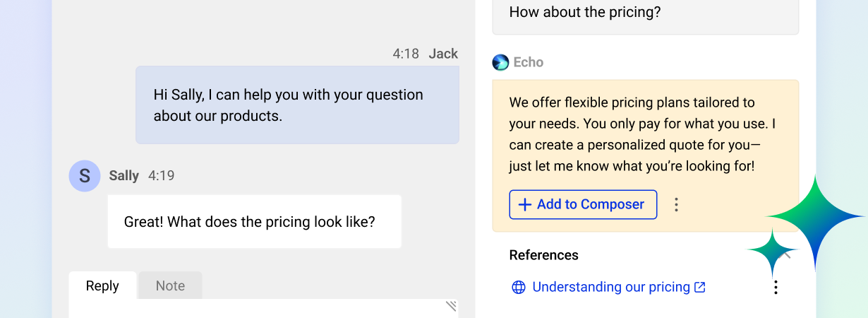Viewport: 868px width, 318px height.
Task: Collapse the References section with the chevron
Action: [x=788, y=255]
